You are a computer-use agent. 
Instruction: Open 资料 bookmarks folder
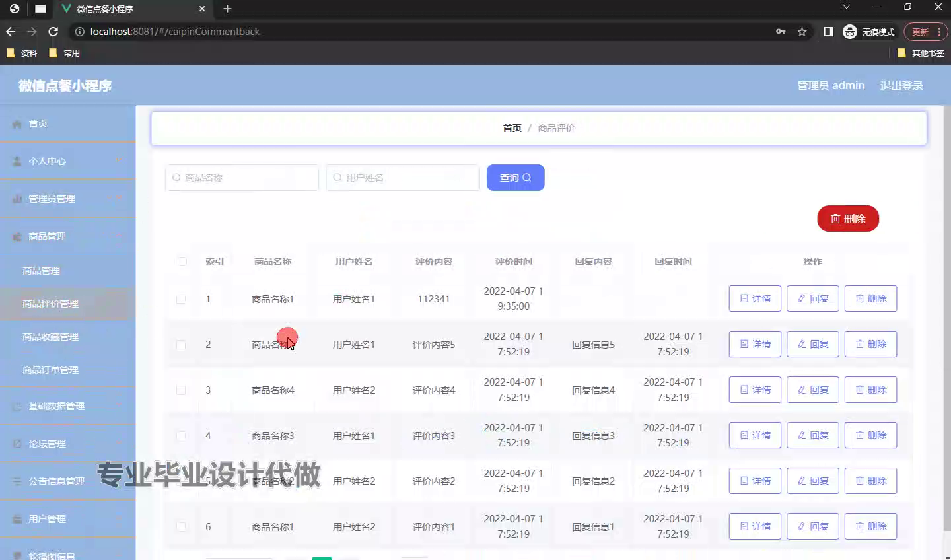coord(22,53)
